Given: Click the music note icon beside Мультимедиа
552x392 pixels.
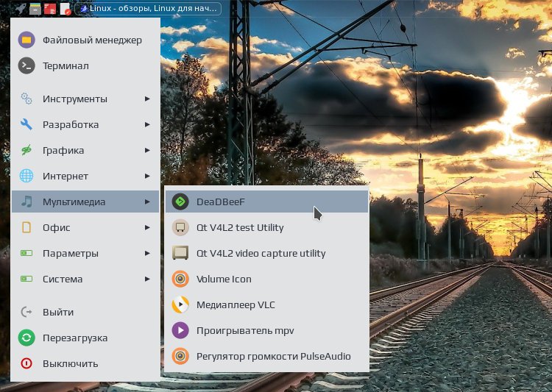Looking at the screenshot, I should pyautogui.click(x=26, y=202).
